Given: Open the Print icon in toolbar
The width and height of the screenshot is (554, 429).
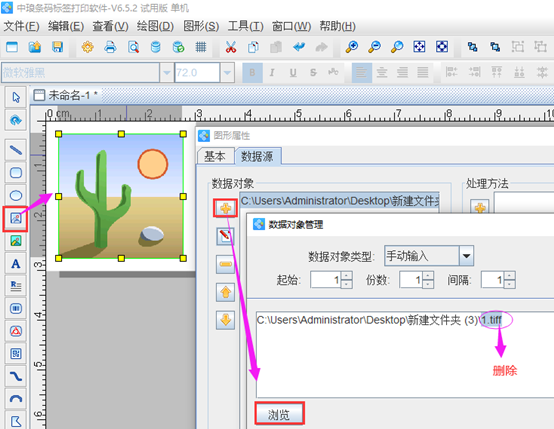Looking at the screenshot, I should pyautogui.click(x=111, y=47).
